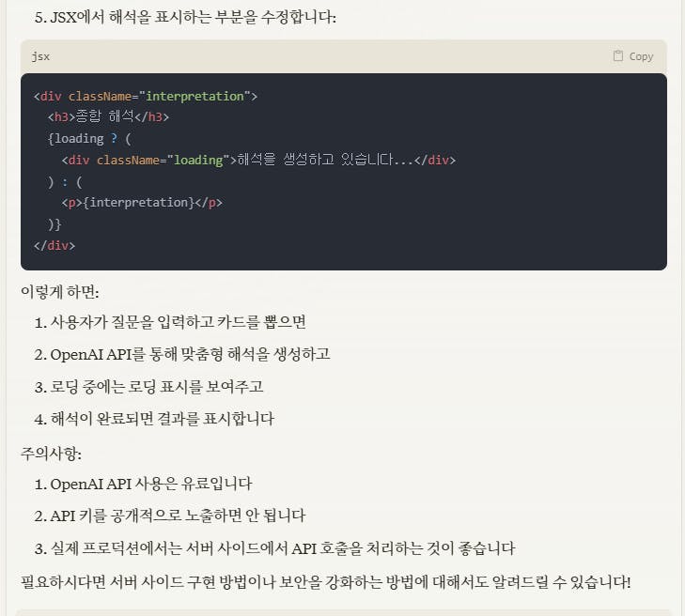Viewport: 685px width, 616px height.
Task: Click the text '이렇게 하면:'
Action: pyautogui.click(x=60, y=292)
